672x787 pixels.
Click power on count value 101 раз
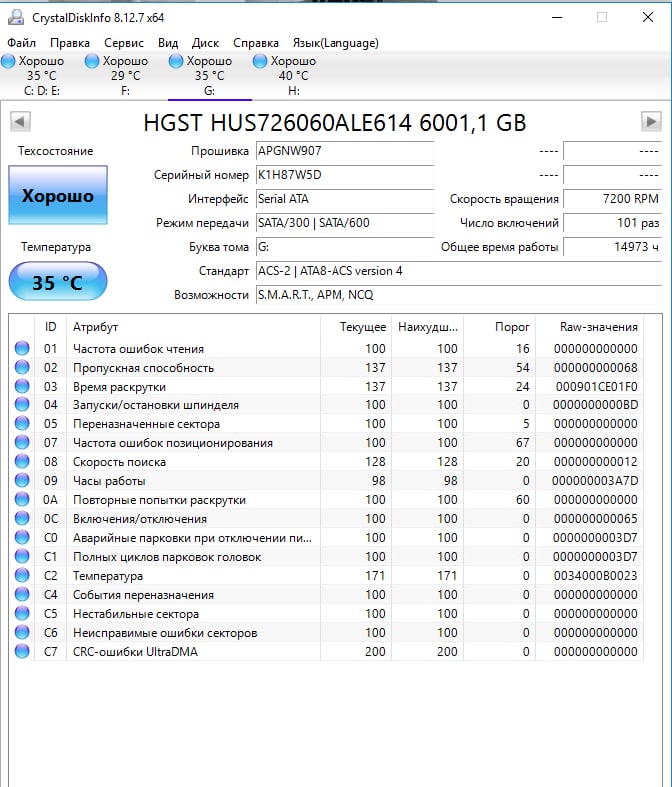click(x=613, y=223)
